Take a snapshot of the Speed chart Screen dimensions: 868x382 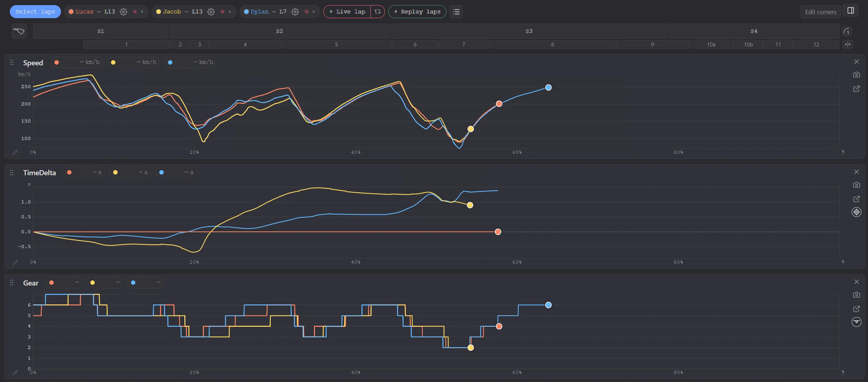[856, 75]
